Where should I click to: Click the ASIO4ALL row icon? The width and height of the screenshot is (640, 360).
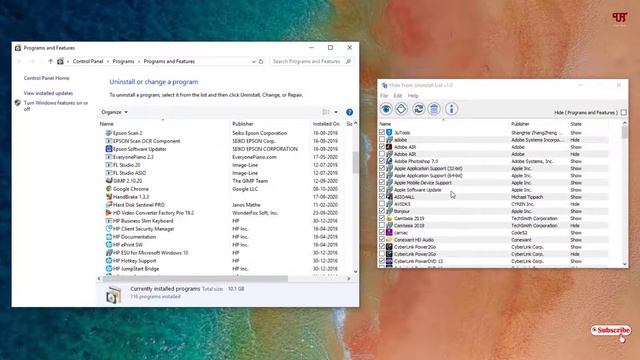point(389,197)
